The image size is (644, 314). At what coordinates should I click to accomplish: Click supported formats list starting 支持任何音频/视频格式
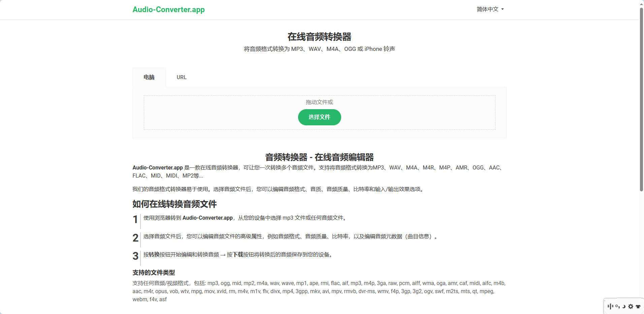coord(319,291)
